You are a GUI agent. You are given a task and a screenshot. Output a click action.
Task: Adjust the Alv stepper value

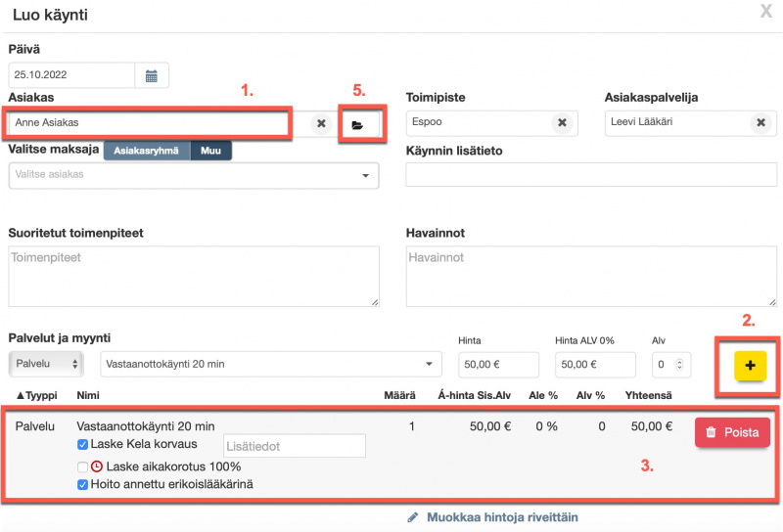tap(682, 364)
